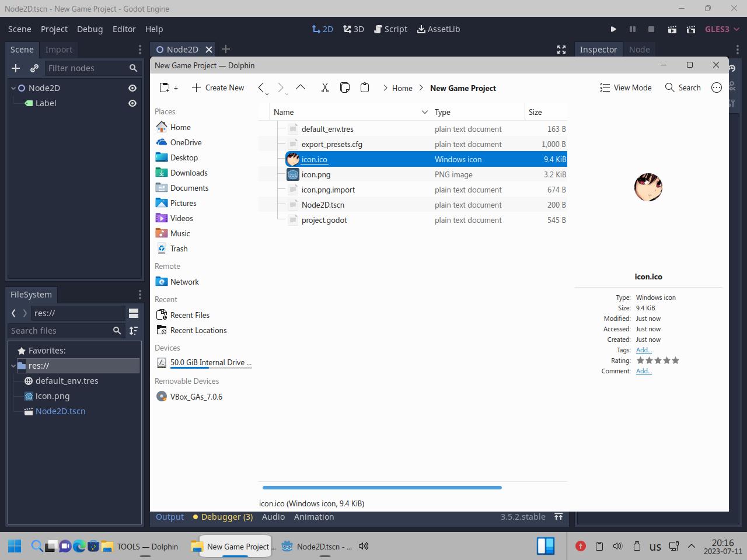747x560 pixels.
Task: Click the Add tags link
Action: pyautogui.click(x=643, y=350)
